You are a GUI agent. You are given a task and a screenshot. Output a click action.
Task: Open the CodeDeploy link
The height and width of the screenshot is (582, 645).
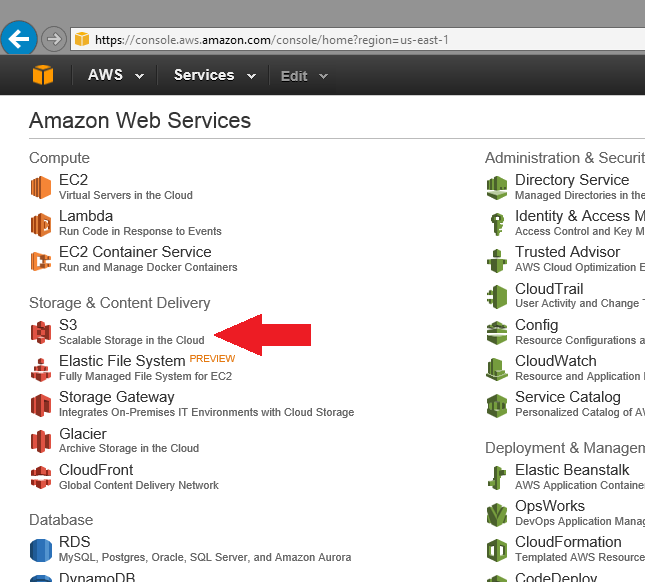pyautogui.click(x=556, y=577)
